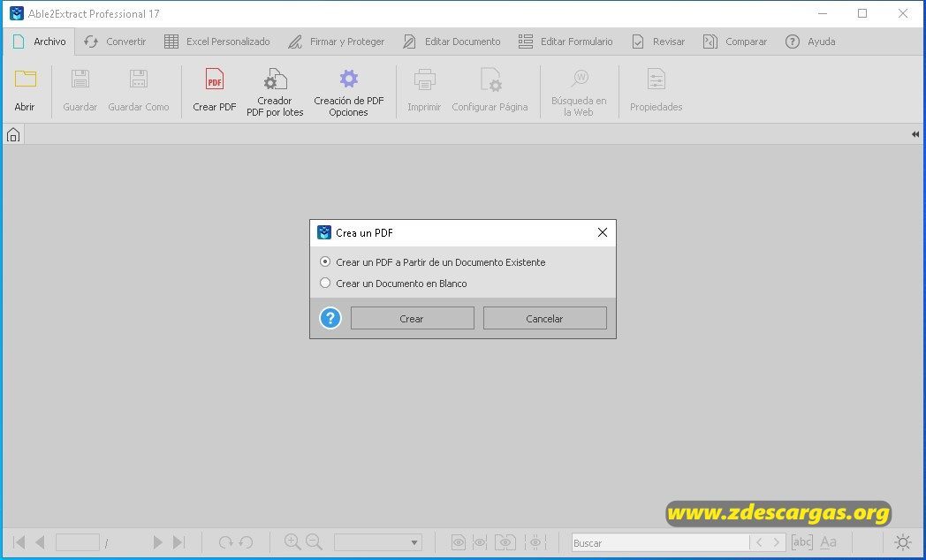The image size is (926, 560).
Task: Select Crear un Documento en Blanco option
Action: (393, 284)
